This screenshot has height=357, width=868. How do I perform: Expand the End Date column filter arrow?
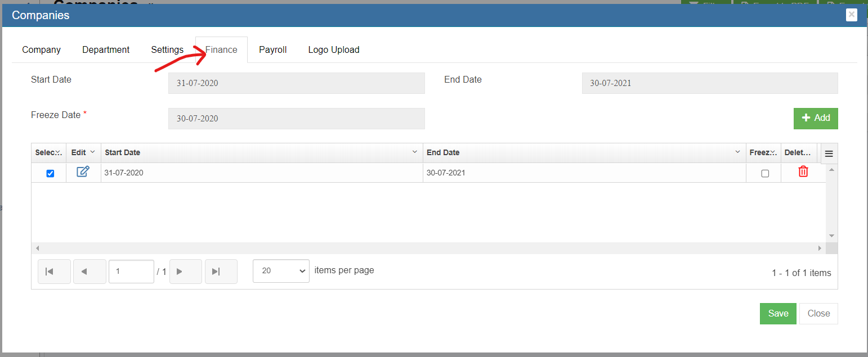737,152
